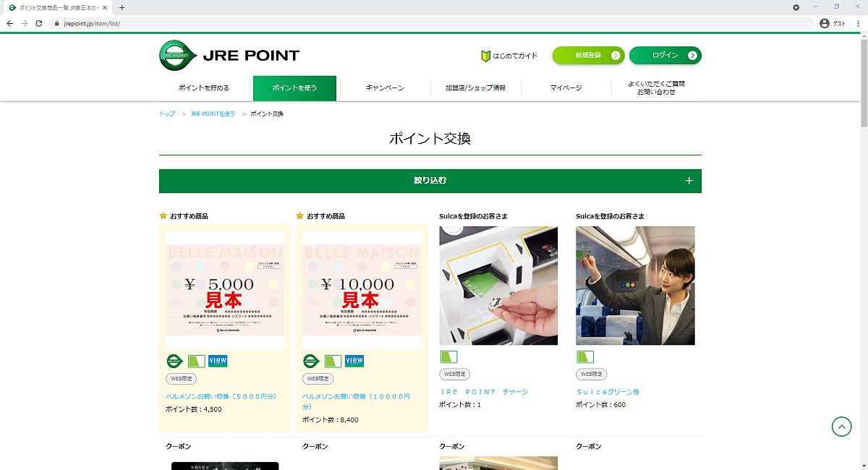Click ポイント数：4,500 text
This screenshot has height=470, width=868.
pyautogui.click(x=194, y=409)
